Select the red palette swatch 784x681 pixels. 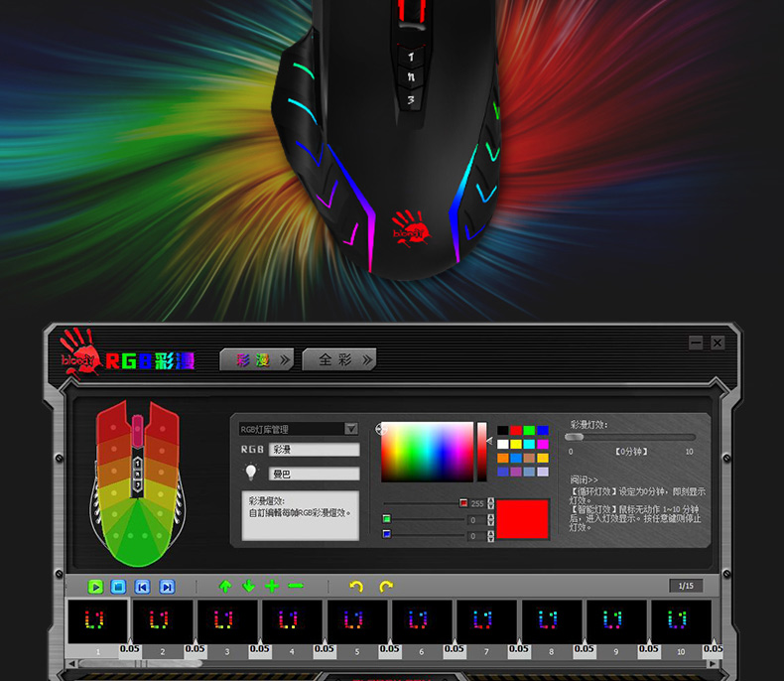coord(516,430)
